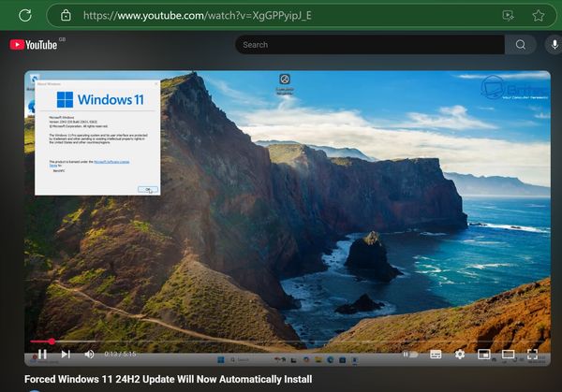The image size is (562, 392).
Task: Reload the page with the refresh icon
Action: tap(25, 15)
